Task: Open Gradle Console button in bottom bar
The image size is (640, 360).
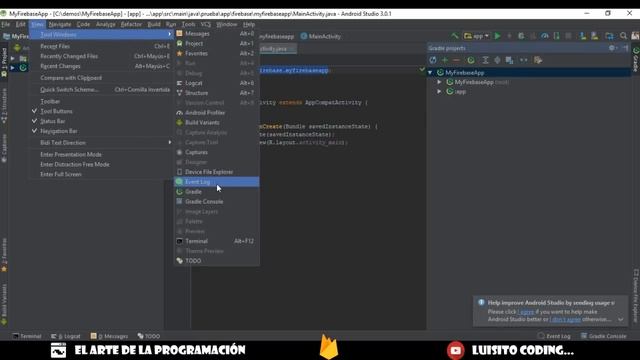Action: (603, 336)
